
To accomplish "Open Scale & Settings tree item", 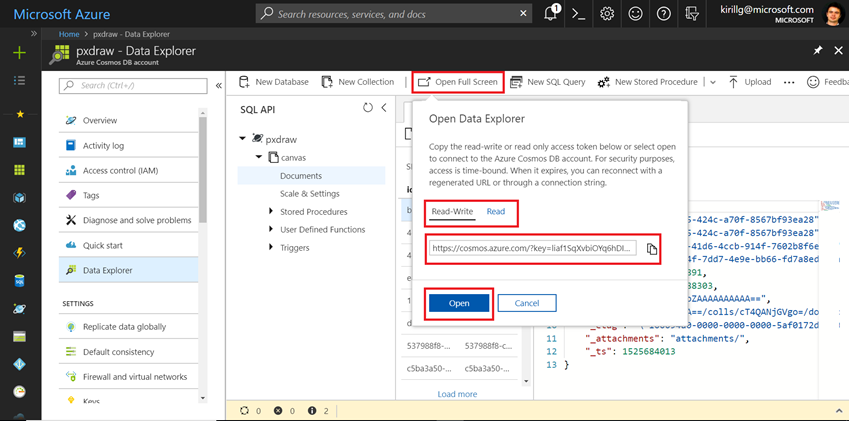I will click(x=310, y=194).
